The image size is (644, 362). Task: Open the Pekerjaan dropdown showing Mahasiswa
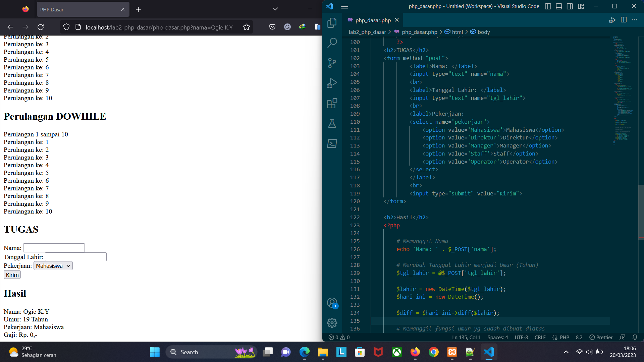pos(53,265)
